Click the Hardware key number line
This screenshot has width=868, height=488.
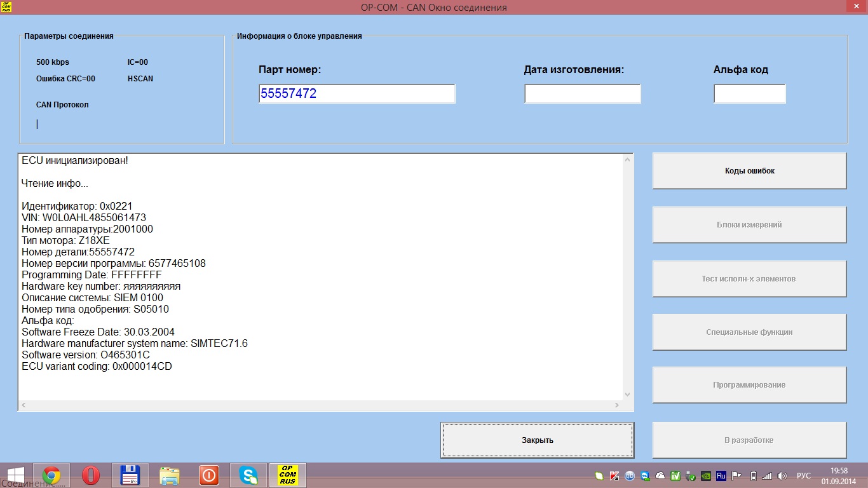101,286
